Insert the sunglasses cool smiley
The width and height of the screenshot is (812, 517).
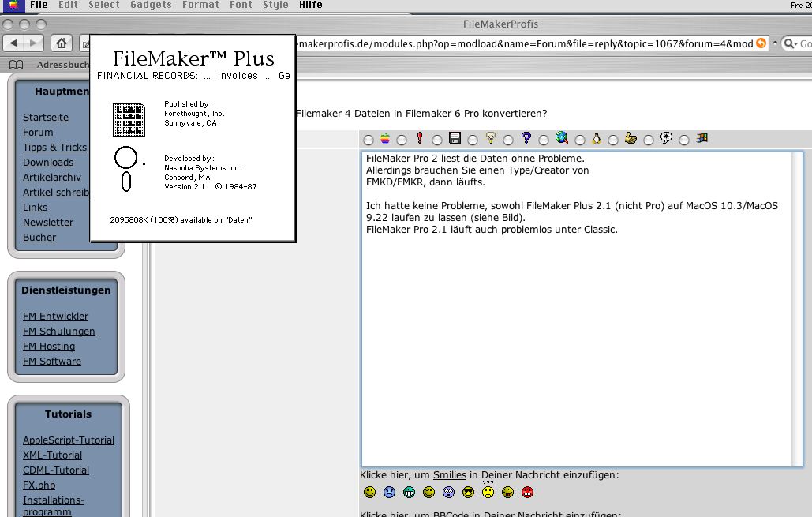pyautogui.click(x=468, y=492)
